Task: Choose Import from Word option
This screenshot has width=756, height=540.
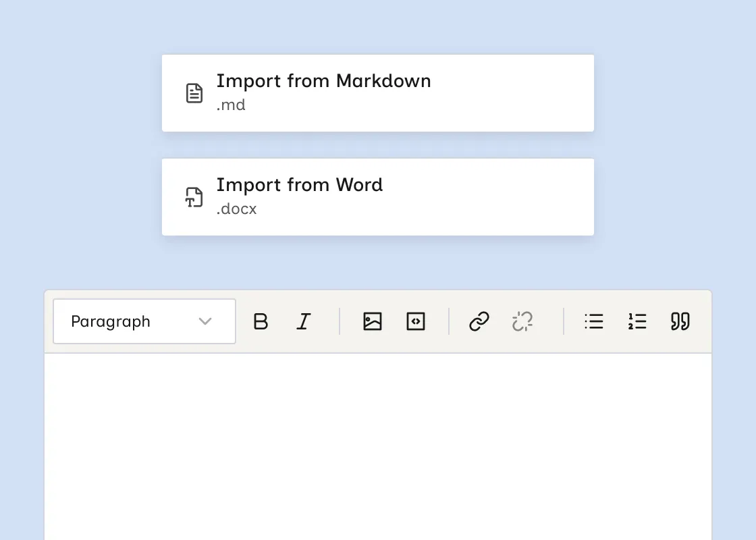Action: 378,197
